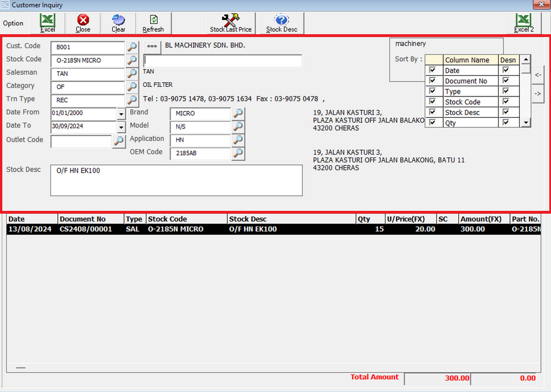
Task: Toggle Desn checkbox for Stock Code row
Action: [506, 102]
